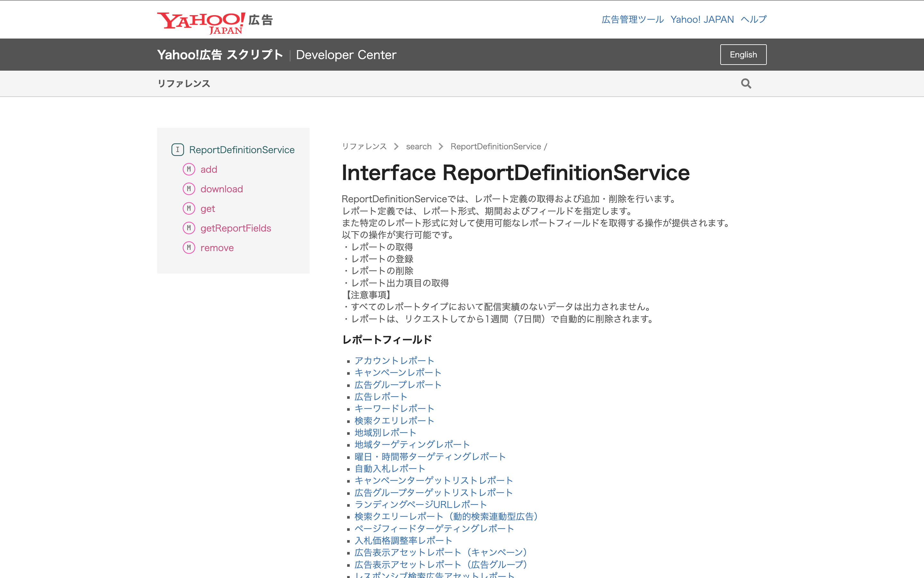Click the ・レポート出力項目の取得 line
The width and height of the screenshot is (924, 578).
coord(396,283)
